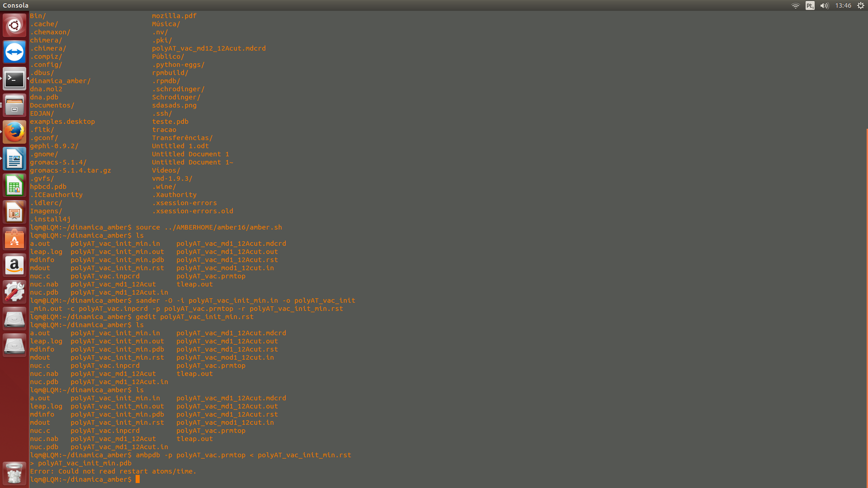Open the Pt keyboard layout indicator
This screenshot has width=868, height=488.
pyautogui.click(x=810, y=5)
